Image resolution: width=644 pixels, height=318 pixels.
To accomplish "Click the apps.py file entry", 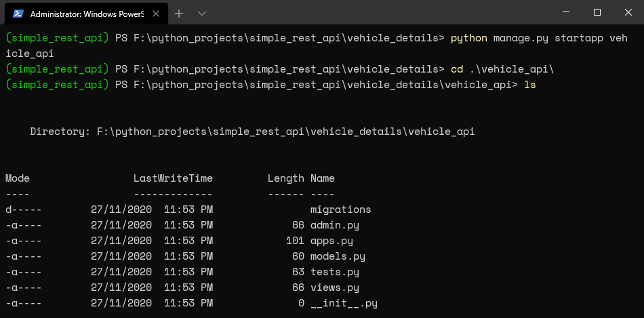I will tap(331, 241).
